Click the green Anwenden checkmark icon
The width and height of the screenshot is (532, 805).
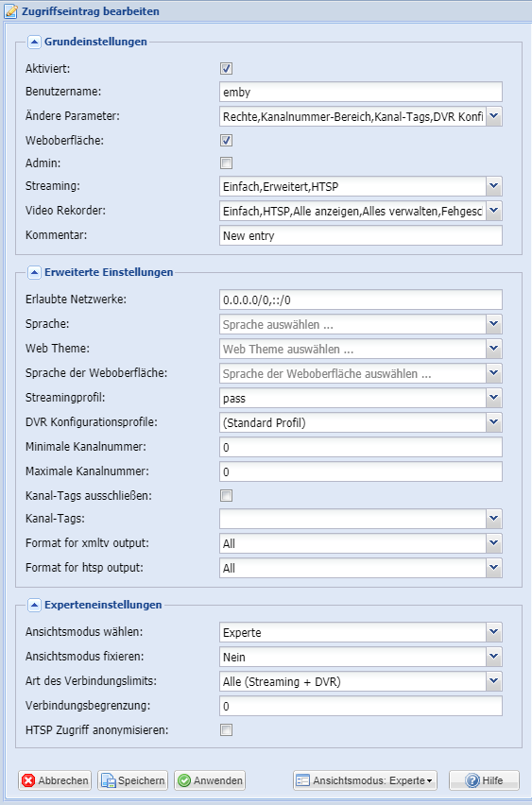[x=184, y=780]
